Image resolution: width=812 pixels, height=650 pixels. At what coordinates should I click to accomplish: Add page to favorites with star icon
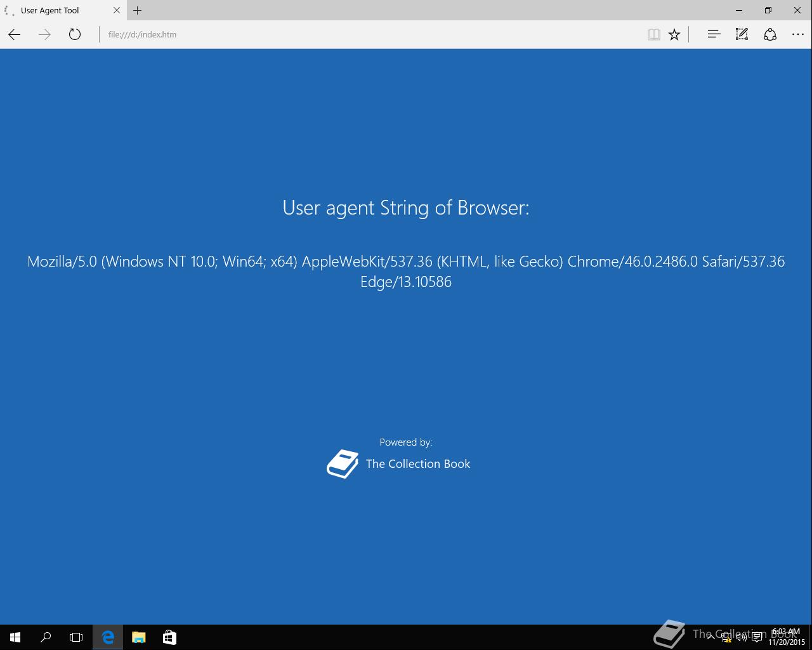click(674, 34)
